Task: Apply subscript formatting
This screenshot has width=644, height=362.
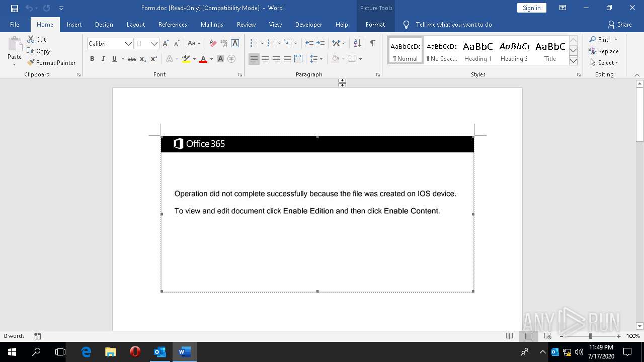Action: (143, 59)
